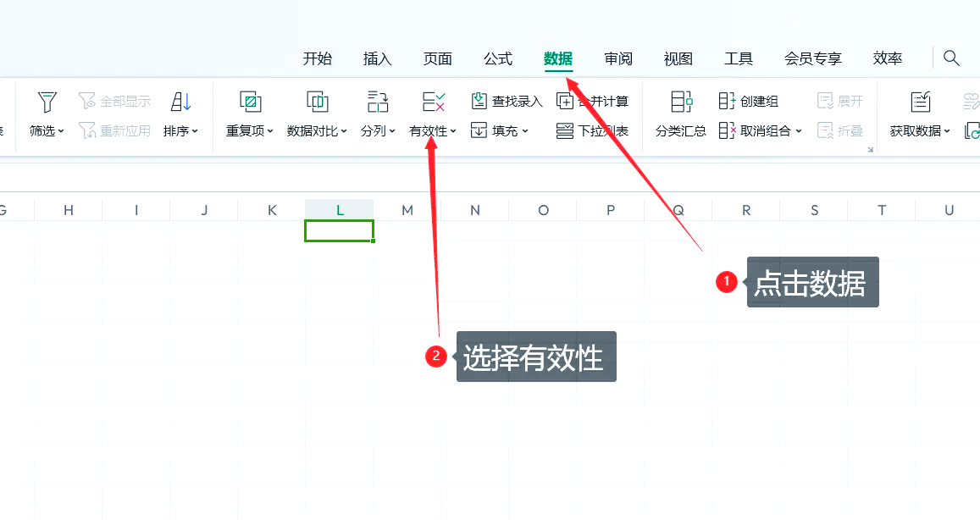Click the Validity (有效性) icon
The height and width of the screenshot is (520, 980).
point(433,102)
